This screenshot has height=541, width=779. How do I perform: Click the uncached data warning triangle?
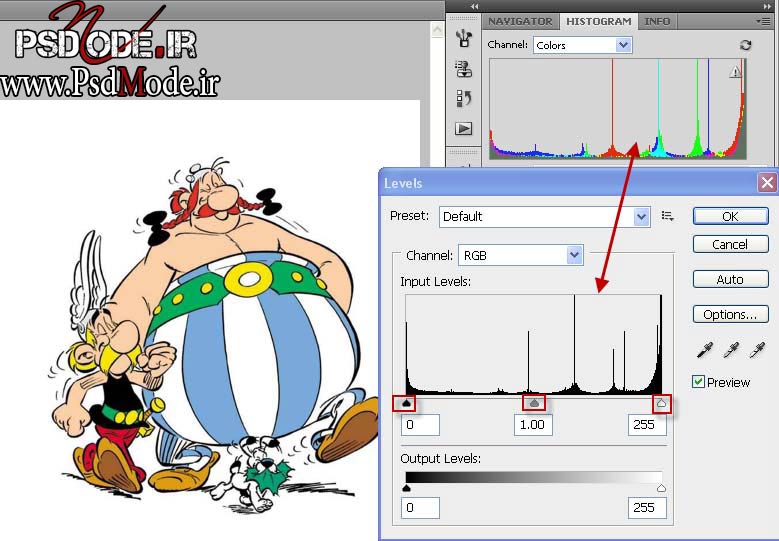tap(735, 72)
